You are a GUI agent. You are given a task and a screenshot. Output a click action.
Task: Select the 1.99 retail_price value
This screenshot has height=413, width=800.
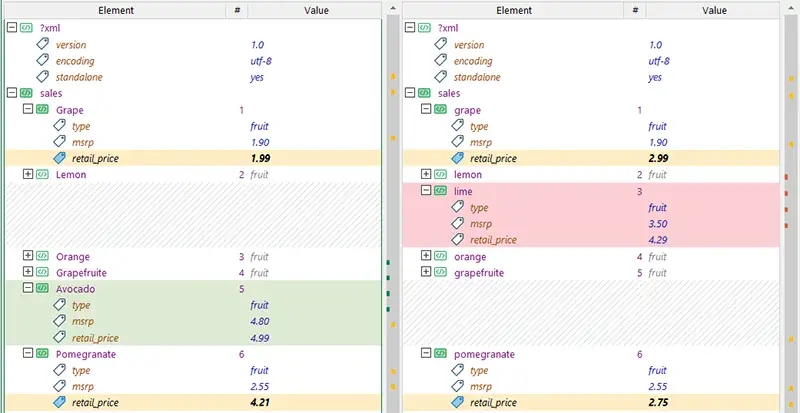click(x=260, y=158)
